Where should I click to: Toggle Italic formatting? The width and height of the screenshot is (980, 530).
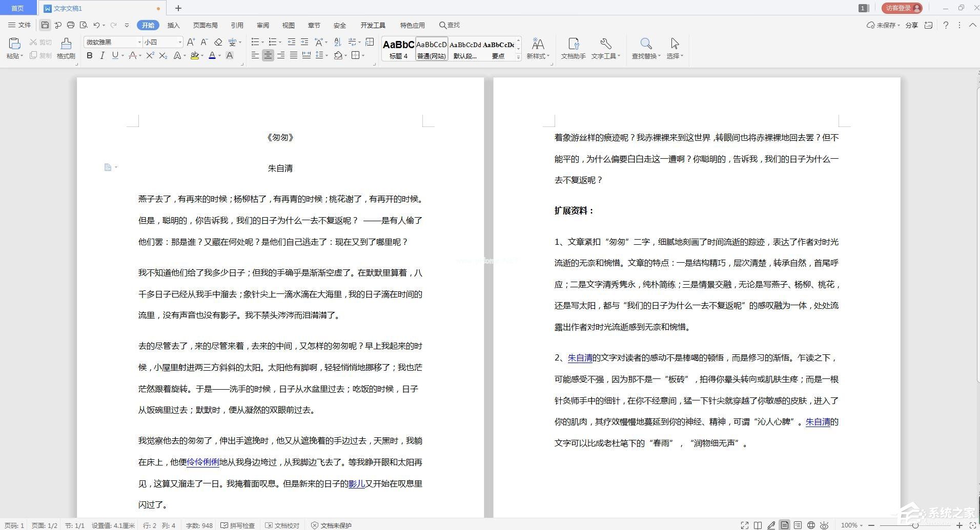click(102, 55)
